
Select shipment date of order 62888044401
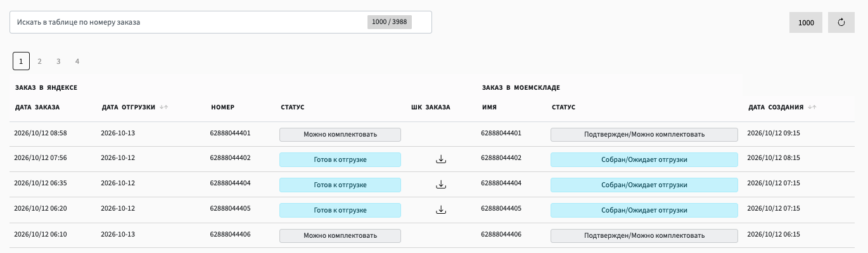pos(118,133)
